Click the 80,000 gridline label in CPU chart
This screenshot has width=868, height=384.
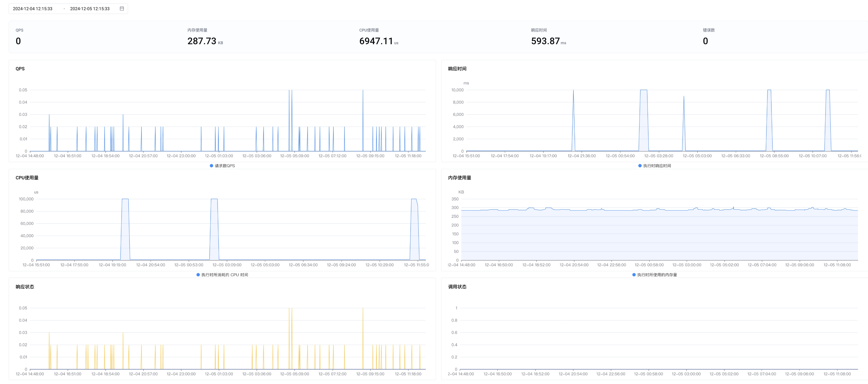[x=27, y=211]
